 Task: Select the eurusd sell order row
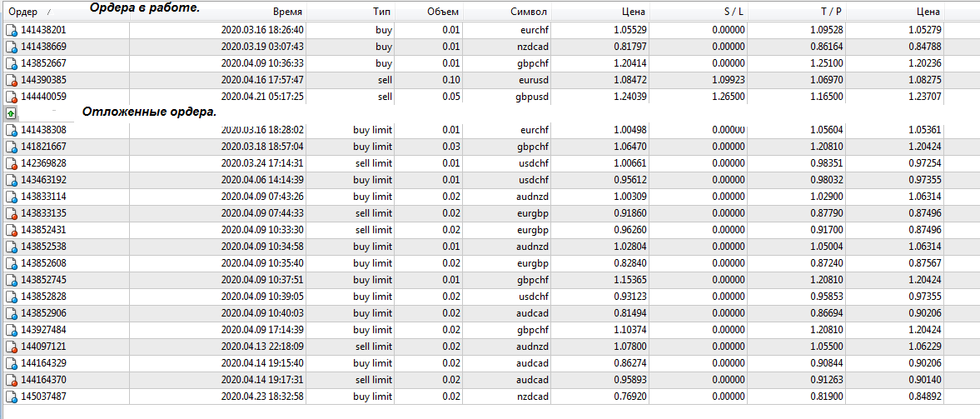tap(473, 81)
